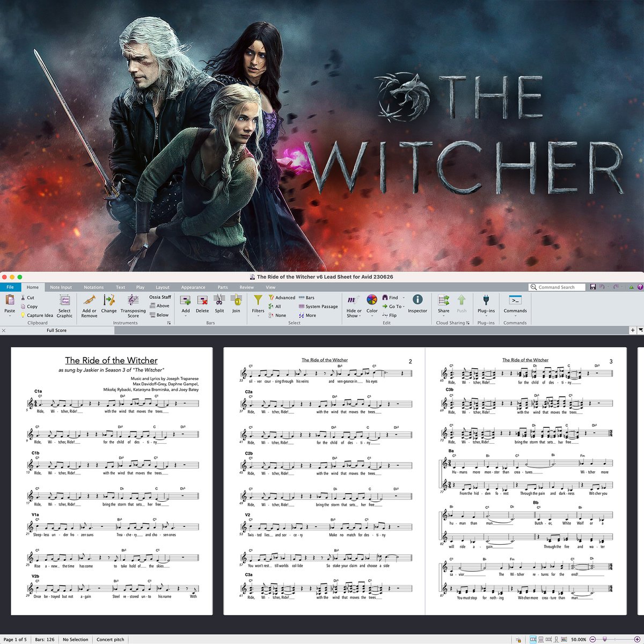Open the File tab
Image resolution: width=644 pixels, height=644 pixels.
pos(10,287)
